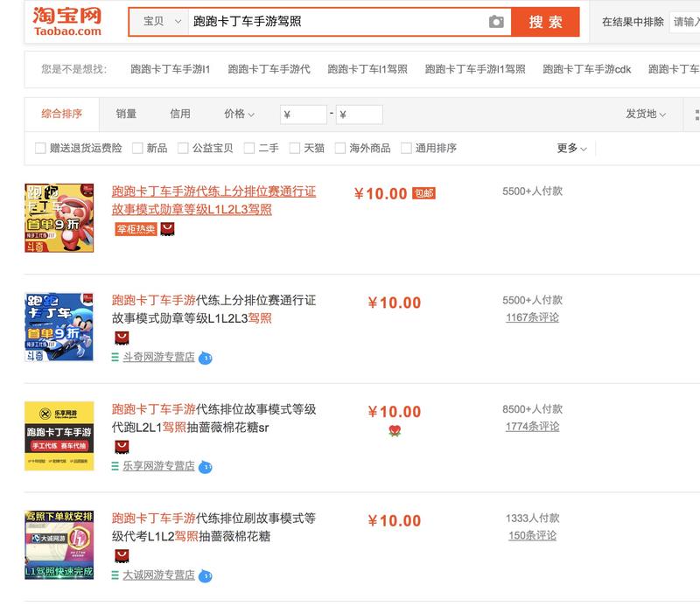Open the 宝贝 category dropdown
This screenshot has width=700, height=606.
[x=158, y=19]
